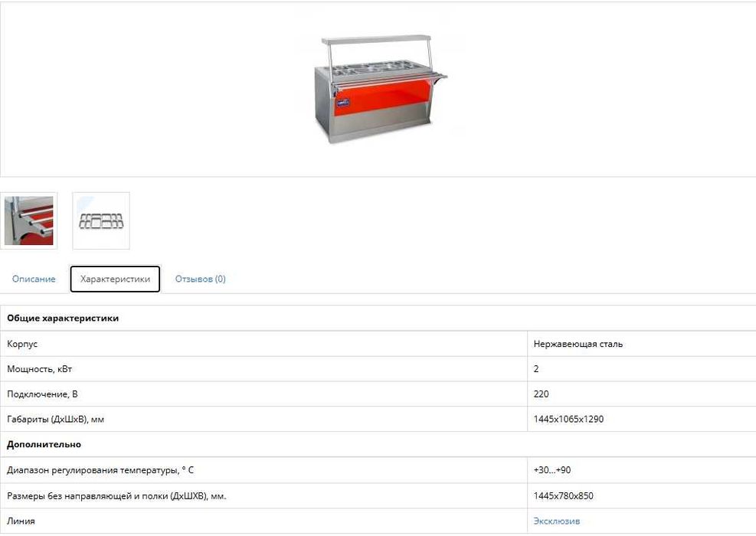This screenshot has height=536, width=756.
Task: Click the Размеры без направляющей и полки label
Action: [x=116, y=496]
